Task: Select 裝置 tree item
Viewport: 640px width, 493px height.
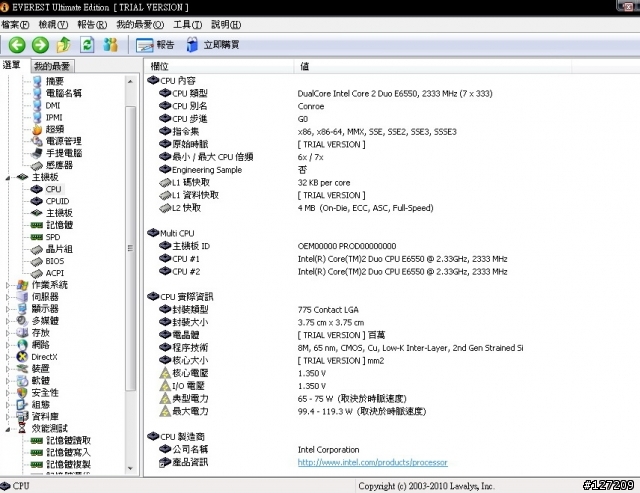Action: [x=40, y=369]
